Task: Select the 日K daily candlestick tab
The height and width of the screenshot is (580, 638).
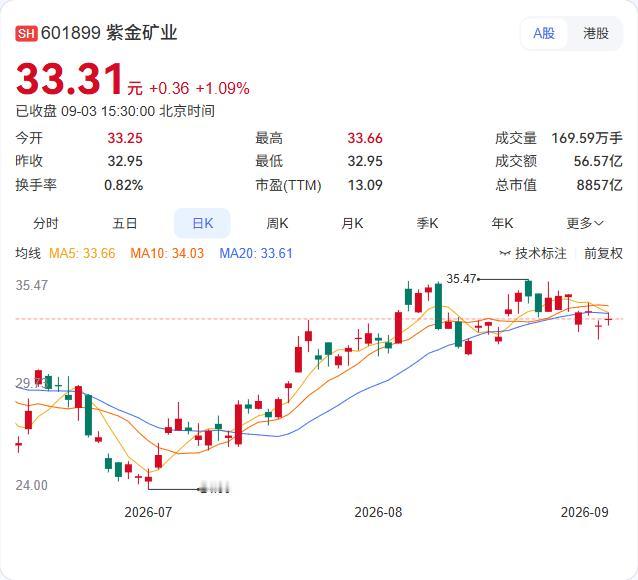Action: (x=202, y=223)
